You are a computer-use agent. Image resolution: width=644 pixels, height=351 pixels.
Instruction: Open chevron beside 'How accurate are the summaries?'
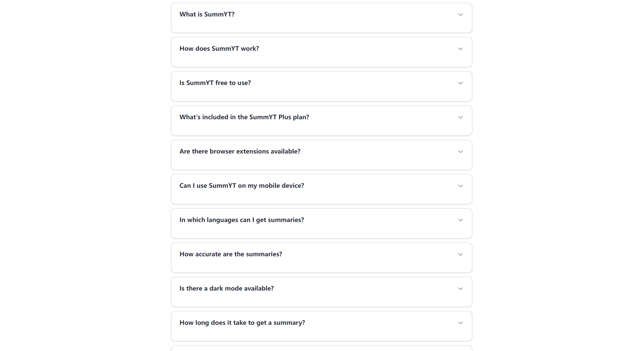pyautogui.click(x=460, y=254)
